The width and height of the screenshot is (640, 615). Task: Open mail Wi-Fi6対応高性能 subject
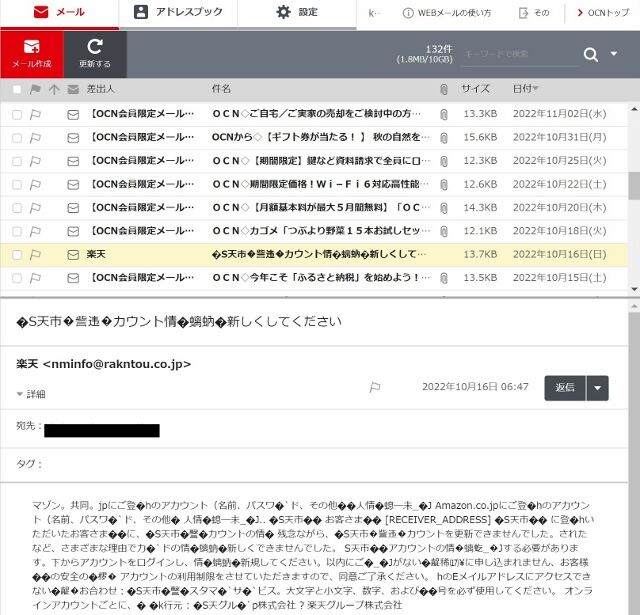321,184
